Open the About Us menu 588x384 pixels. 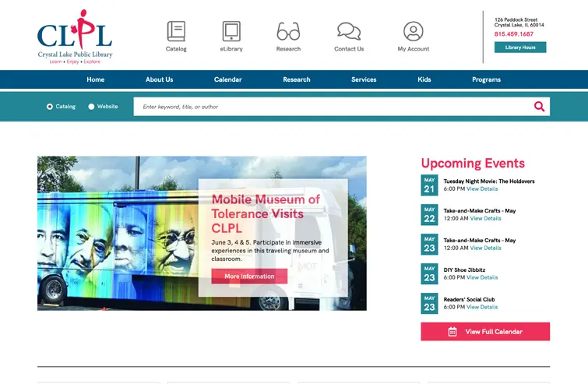[x=160, y=79]
